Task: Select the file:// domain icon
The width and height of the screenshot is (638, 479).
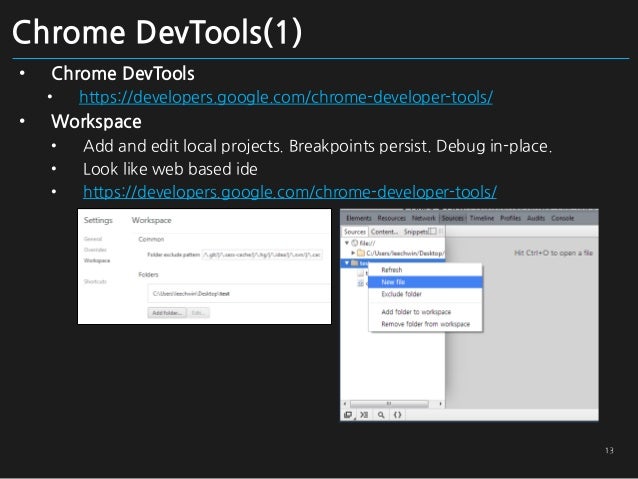Action: (x=354, y=243)
